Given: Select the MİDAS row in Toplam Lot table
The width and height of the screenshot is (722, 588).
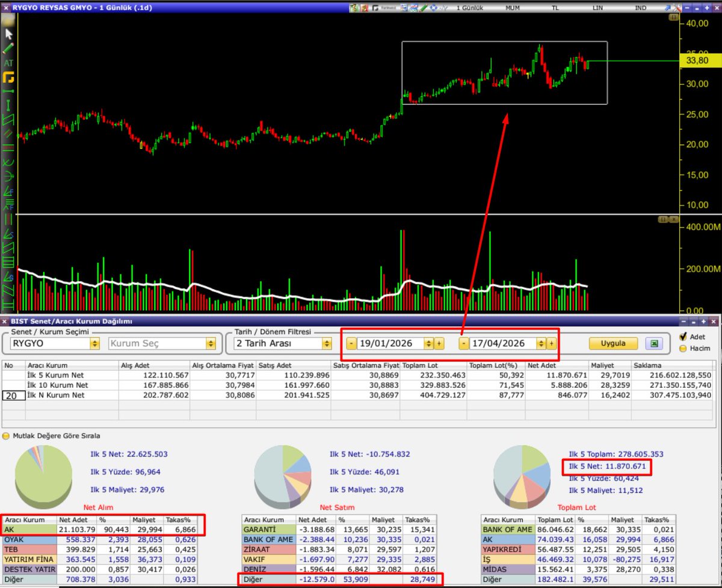Looking at the screenshot, I should coord(579,569).
